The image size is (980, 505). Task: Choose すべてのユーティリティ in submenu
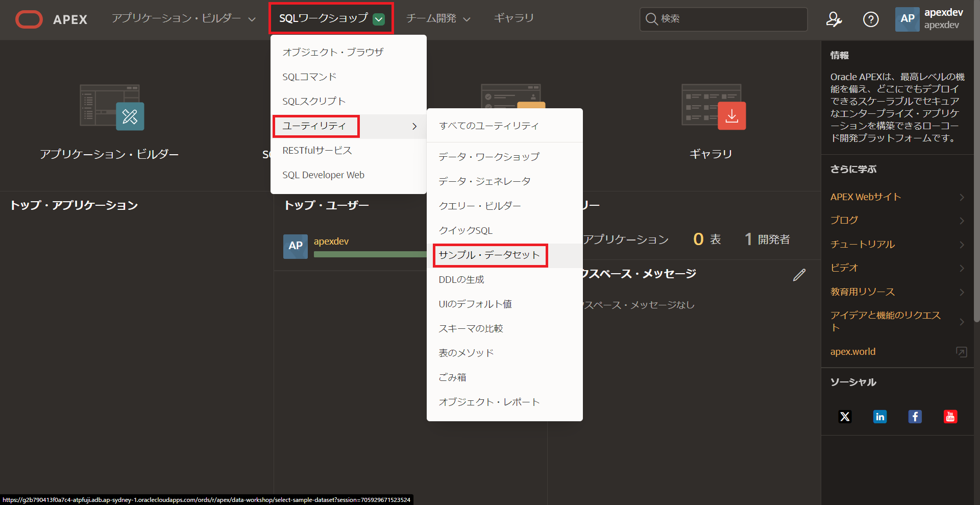pyautogui.click(x=504, y=126)
